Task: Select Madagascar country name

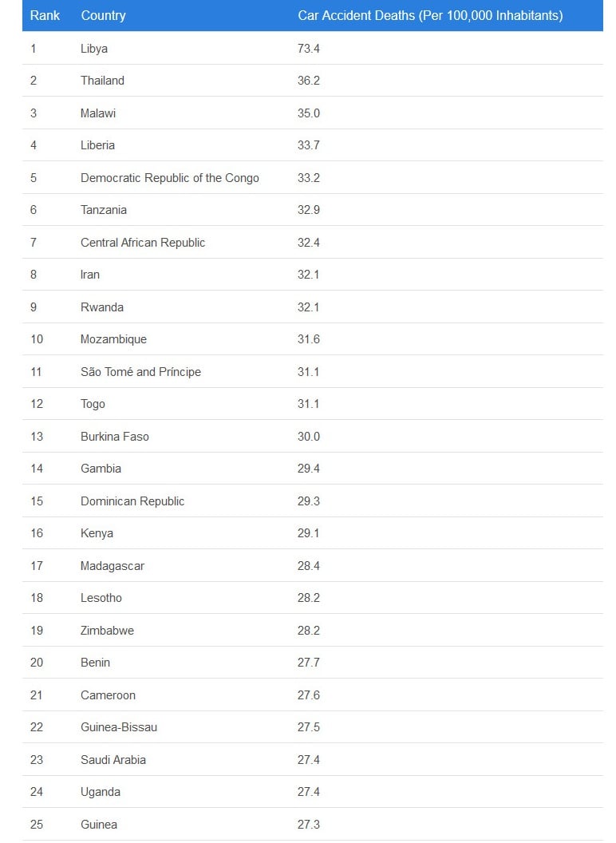Action: (113, 566)
